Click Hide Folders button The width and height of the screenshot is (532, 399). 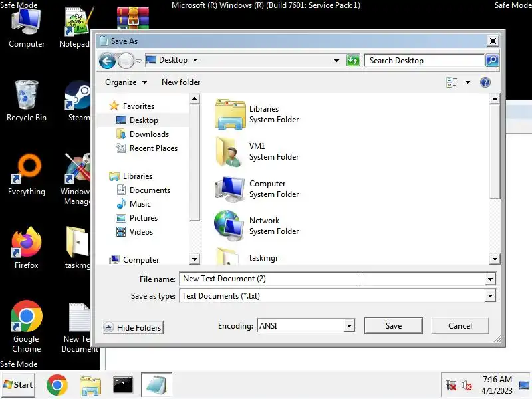coord(133,327)
